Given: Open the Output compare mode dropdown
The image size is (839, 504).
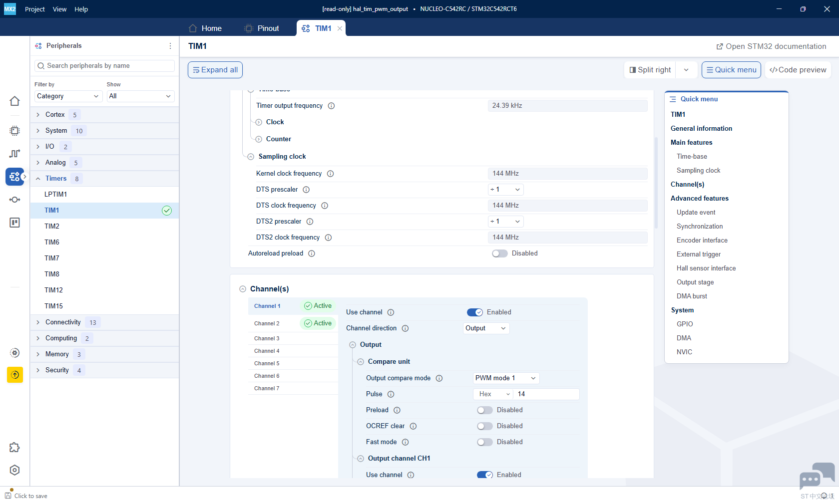Looking at the screenshot, I should coord(506,378).
